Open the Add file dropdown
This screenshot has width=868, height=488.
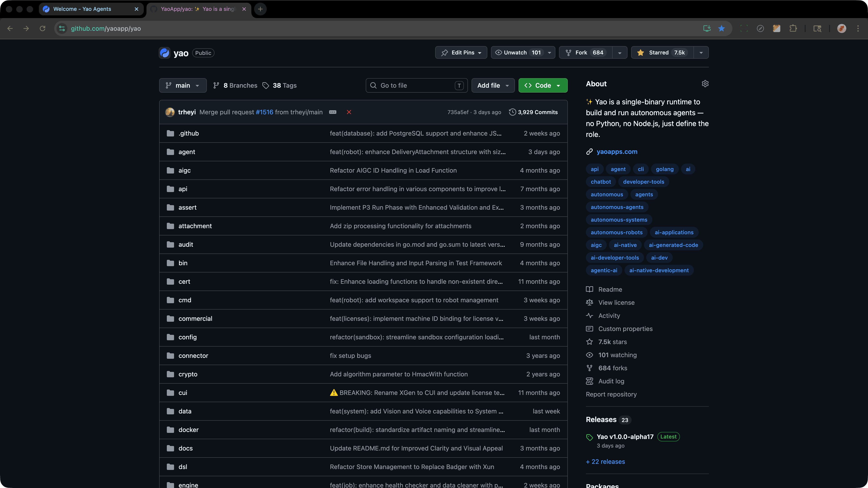point(493,86)
